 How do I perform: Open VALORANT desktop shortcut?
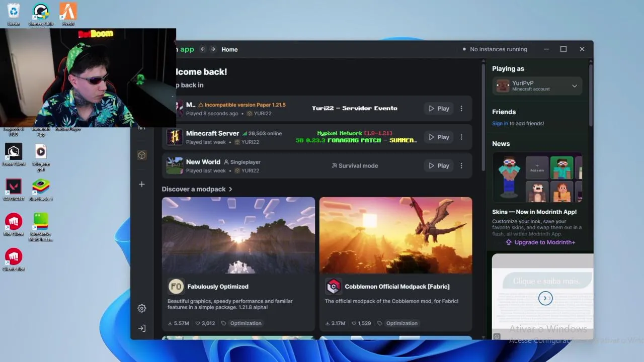[14, 190]
